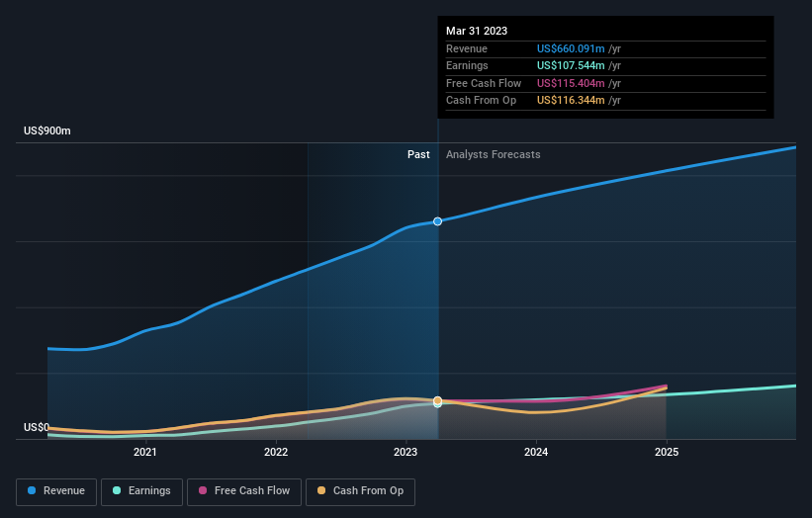Click the Past section label

click(x=418, y=154)
